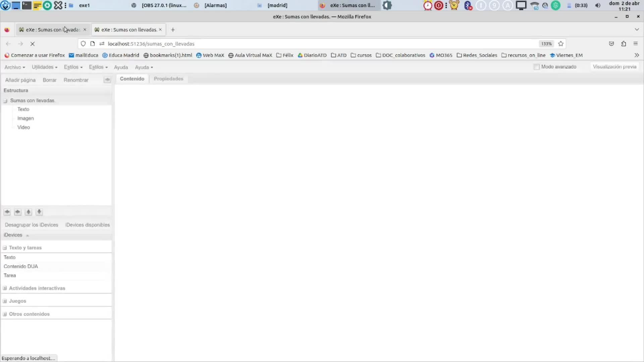Collapse the left panel with arrow icon

[107, 80]
